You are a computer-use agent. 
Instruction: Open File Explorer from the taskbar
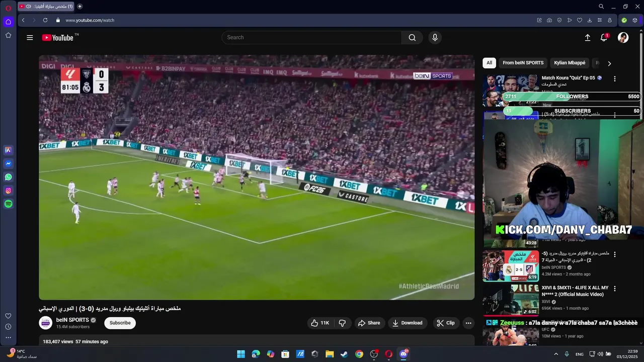click(330, 354)
